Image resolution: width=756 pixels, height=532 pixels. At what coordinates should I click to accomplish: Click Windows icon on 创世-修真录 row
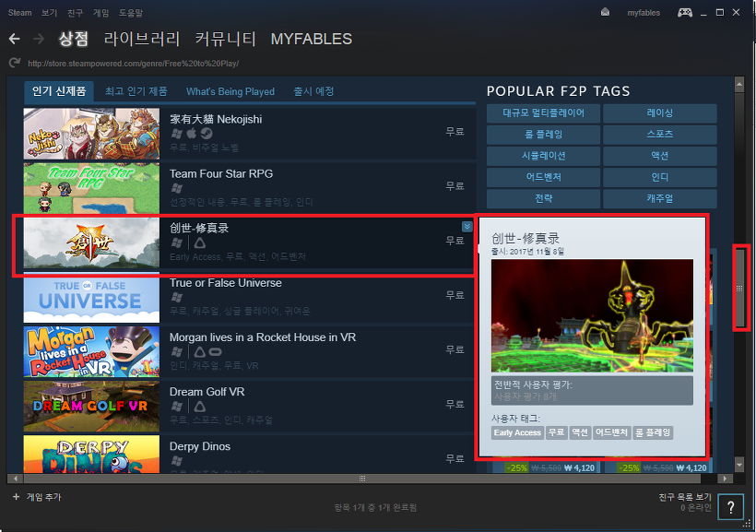tap(177, 242)
